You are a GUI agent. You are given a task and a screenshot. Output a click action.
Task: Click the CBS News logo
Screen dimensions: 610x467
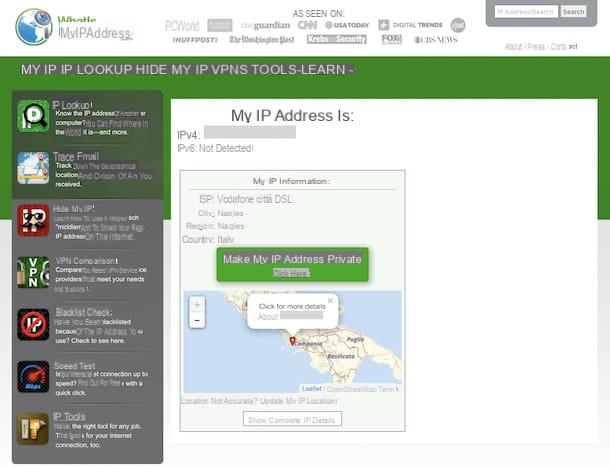436,39
